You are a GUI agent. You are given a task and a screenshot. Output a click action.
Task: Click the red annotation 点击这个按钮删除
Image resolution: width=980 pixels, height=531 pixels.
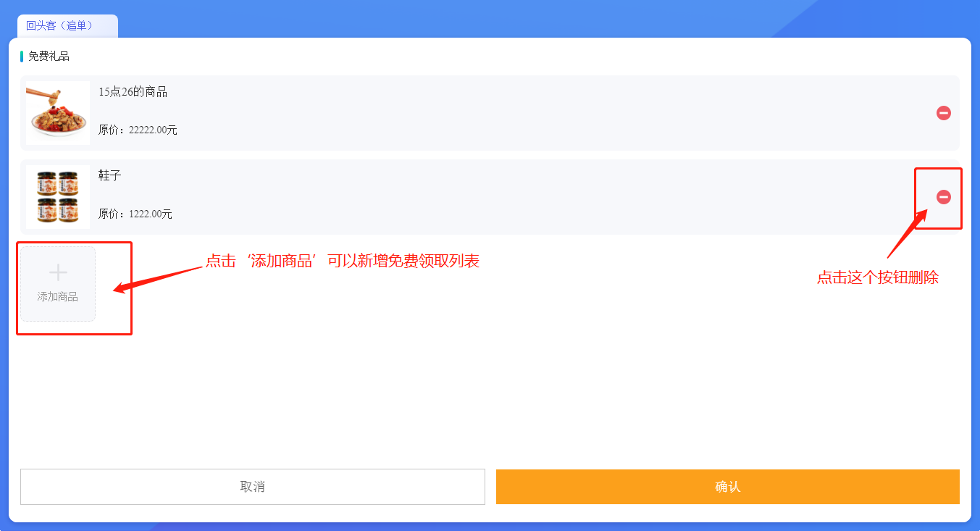coord(878,277)
